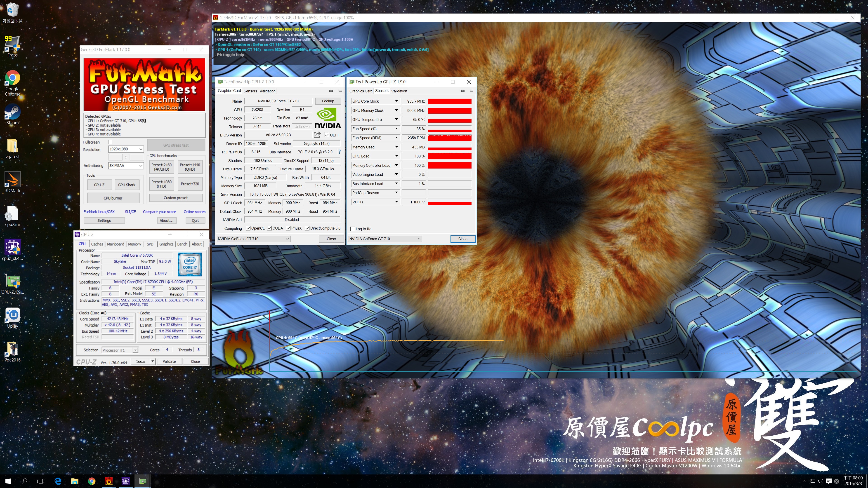868x488 pixels.
Task: Expand the PerfCap Reason sensor dropdown
Action: [x=397, y=193]
